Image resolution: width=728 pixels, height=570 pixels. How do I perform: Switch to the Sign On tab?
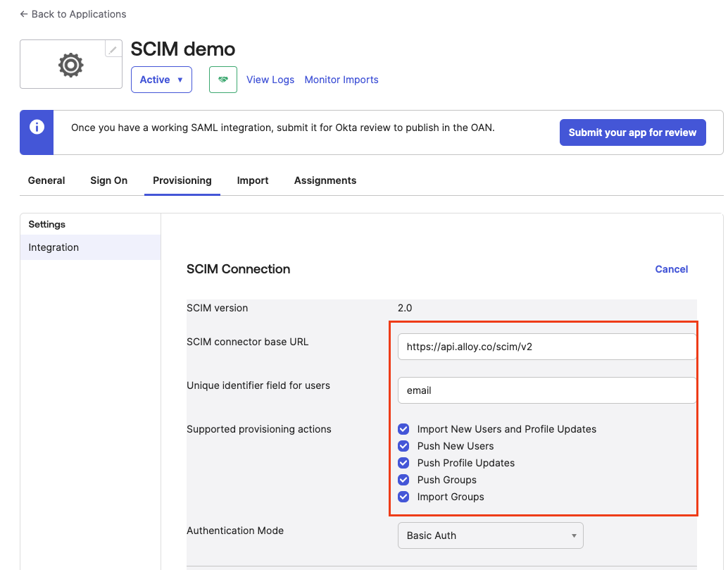click(x=108, y=180)
